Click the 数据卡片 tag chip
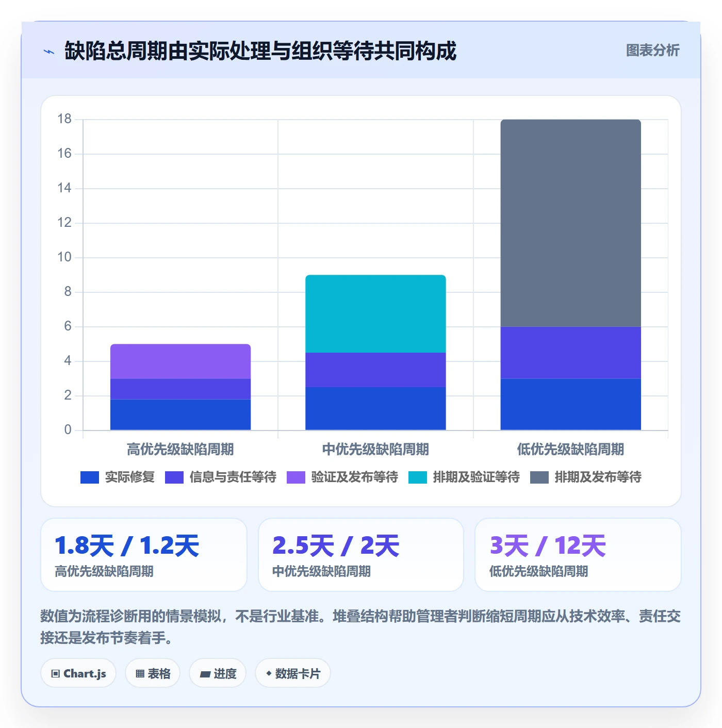 [x=293, y=673]
